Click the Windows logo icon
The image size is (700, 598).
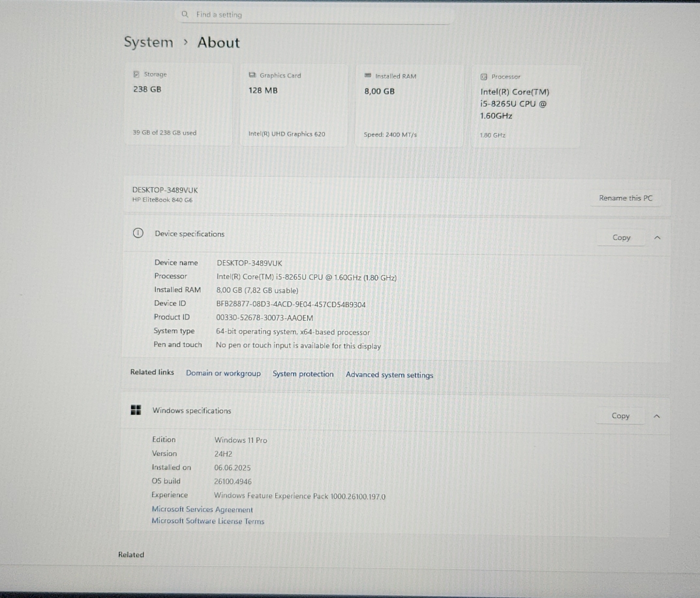[x=136, y=410]
